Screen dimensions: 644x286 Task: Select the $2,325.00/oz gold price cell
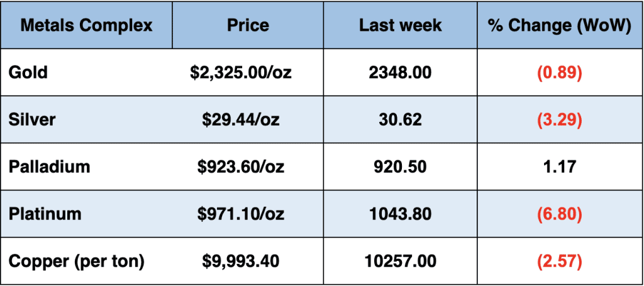coord(241,72)
